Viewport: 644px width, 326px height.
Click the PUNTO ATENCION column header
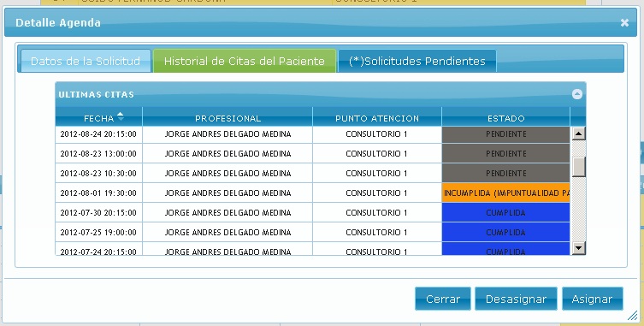tap(377, 118)
